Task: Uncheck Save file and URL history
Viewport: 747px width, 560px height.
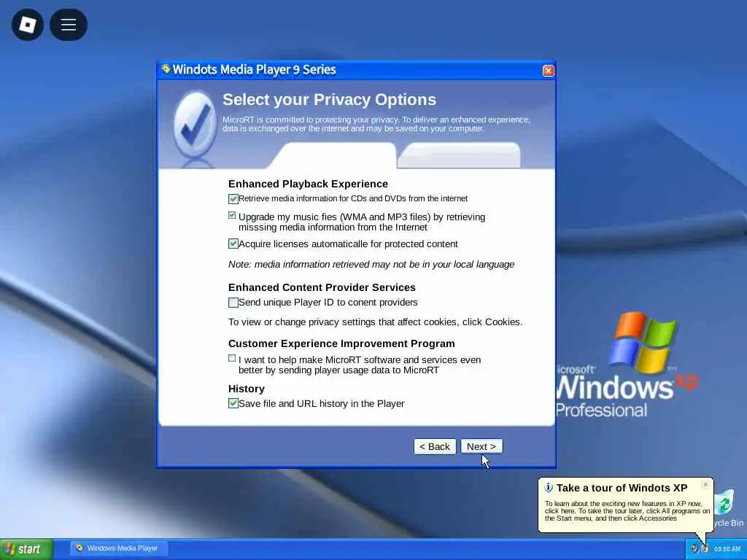Action: 233,403
